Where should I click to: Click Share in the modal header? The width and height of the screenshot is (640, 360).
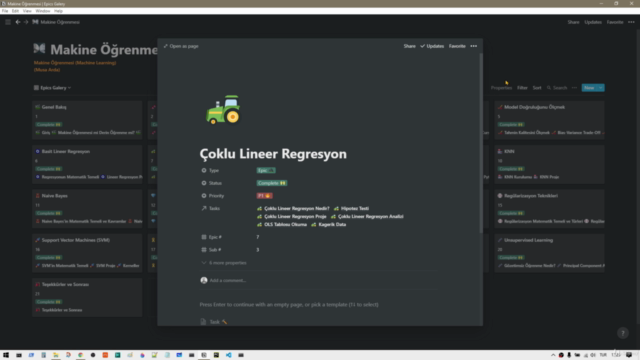(x=409, y=46)
